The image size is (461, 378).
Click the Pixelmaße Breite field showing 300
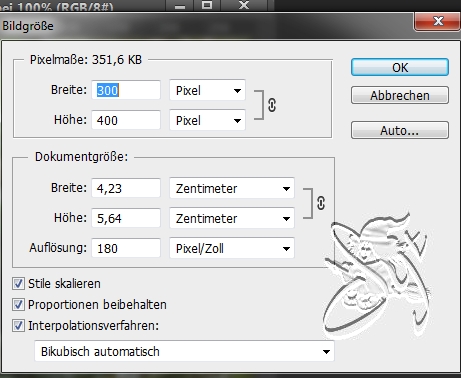126,90
